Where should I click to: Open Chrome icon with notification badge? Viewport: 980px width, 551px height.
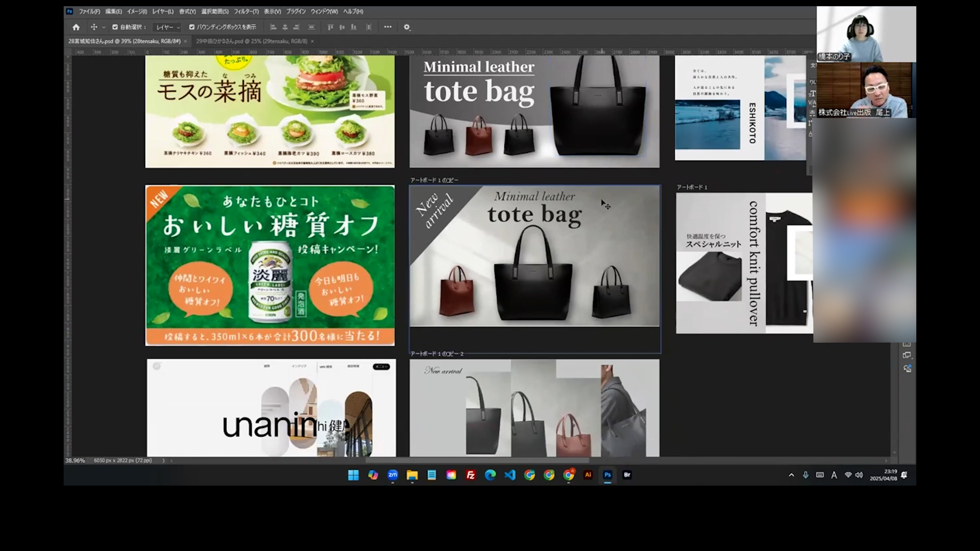(569, 475)
